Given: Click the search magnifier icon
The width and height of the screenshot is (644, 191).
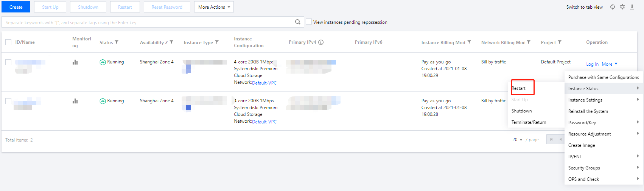Looking at the screenshot, I should [x=298, y=22].
